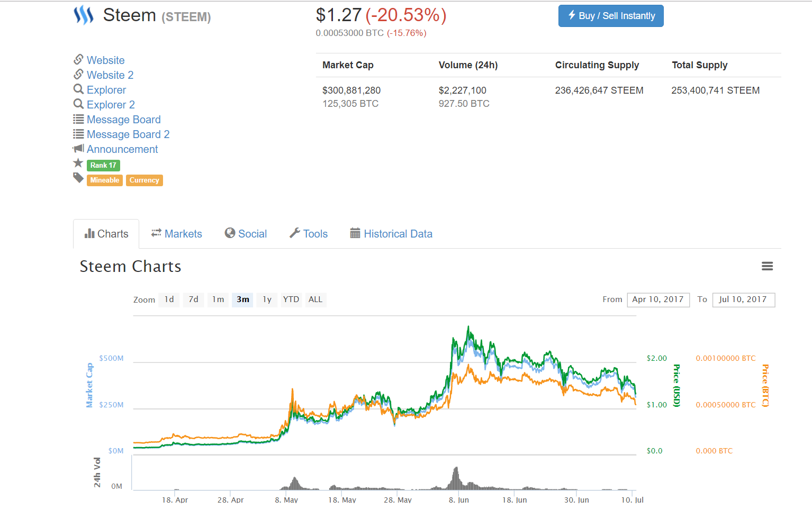Click the calendar icon beside Historical Data
The height and width of the screenshot is (528, 812).
pos(355,233)
